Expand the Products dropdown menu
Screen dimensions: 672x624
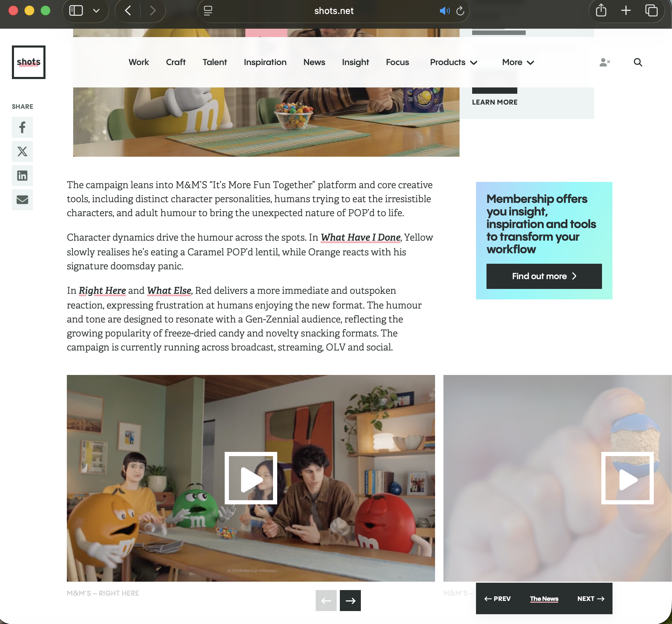pyautogui.click(x=454, y=62)
